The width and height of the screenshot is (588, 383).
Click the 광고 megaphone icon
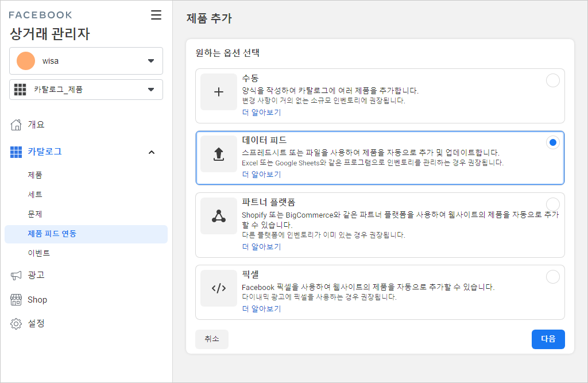[x=16, y=276]
